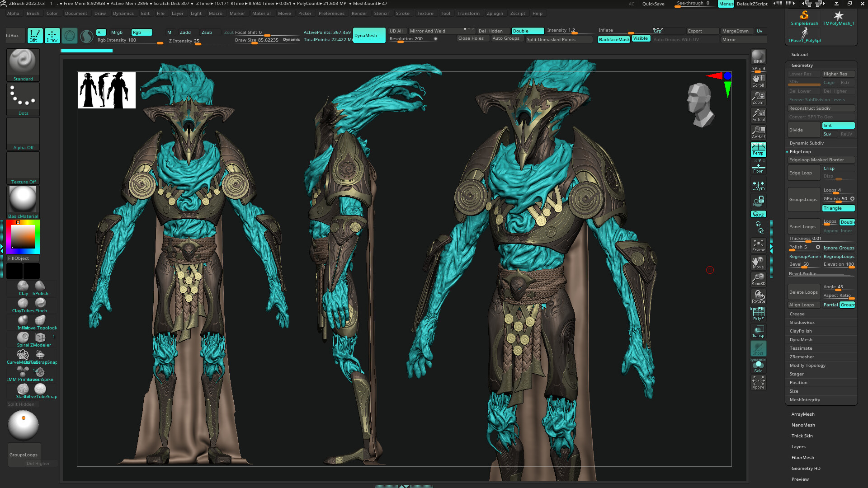Screen dimensions: 868x488
Task: Toggle the Double button in toolbar
Action: tap(527, 31)
